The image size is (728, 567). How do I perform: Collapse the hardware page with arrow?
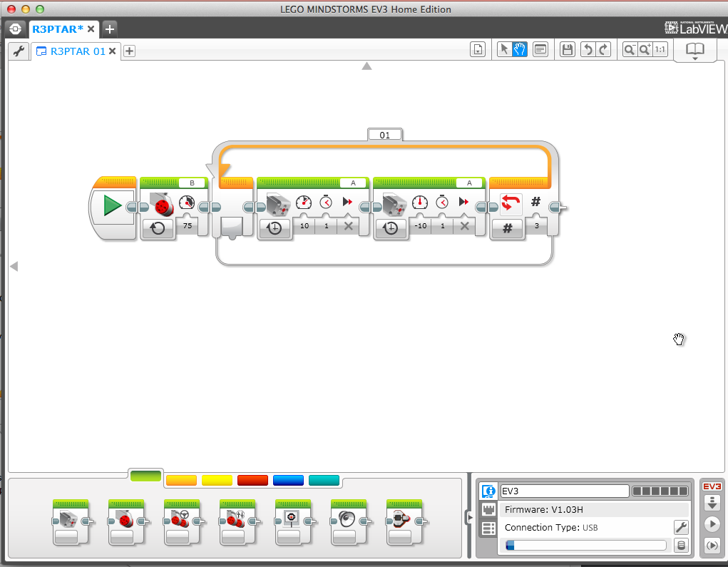tap(469, 517)
